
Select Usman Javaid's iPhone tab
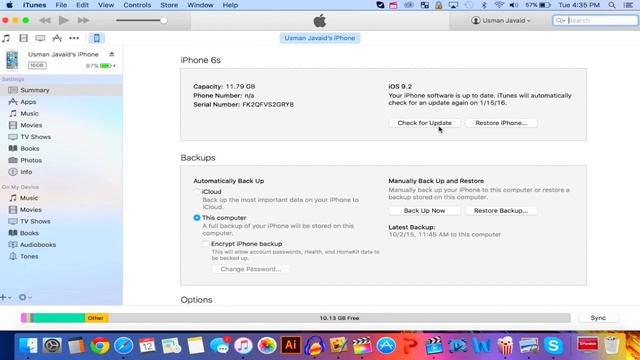(x=320, y=38)
